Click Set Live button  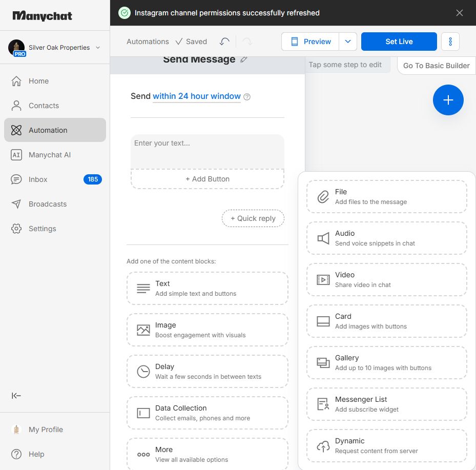tap(399, 42)
